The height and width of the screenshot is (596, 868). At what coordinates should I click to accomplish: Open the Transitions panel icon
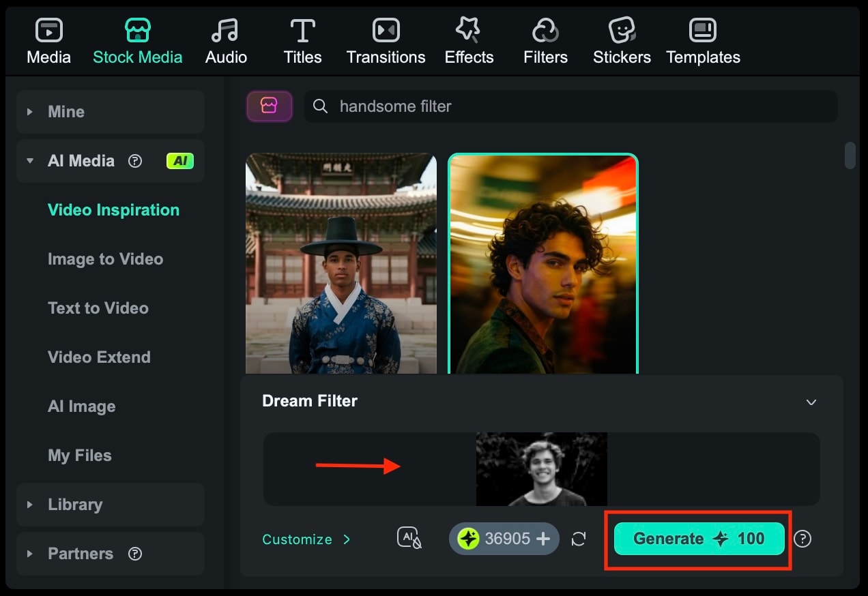pos(386,29)
